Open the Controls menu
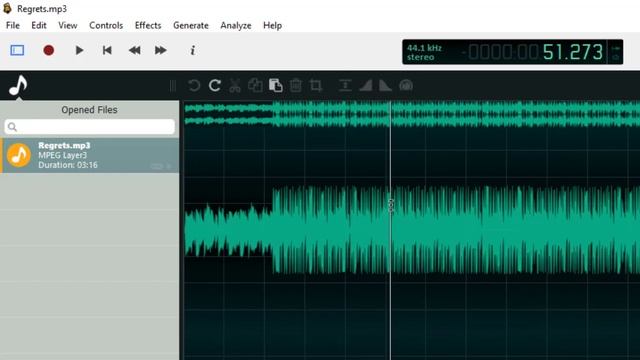 (106, 25)
